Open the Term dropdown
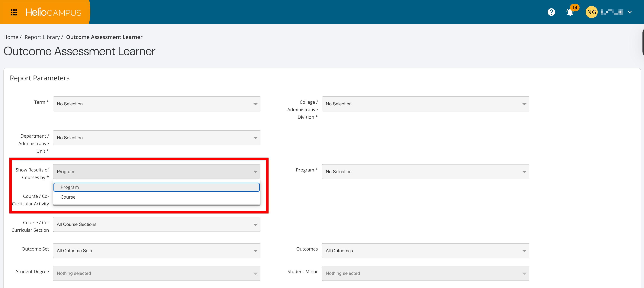This screenshot has height=288, width=644. (x=156, y=104)
